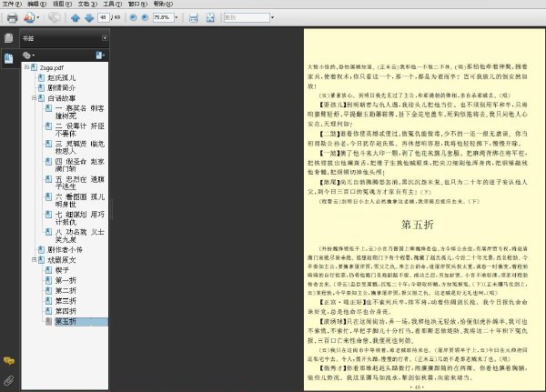Click the Print icon in the toolbar
Viewport: 546px width, 392px height.
click(x=12, y=17)
